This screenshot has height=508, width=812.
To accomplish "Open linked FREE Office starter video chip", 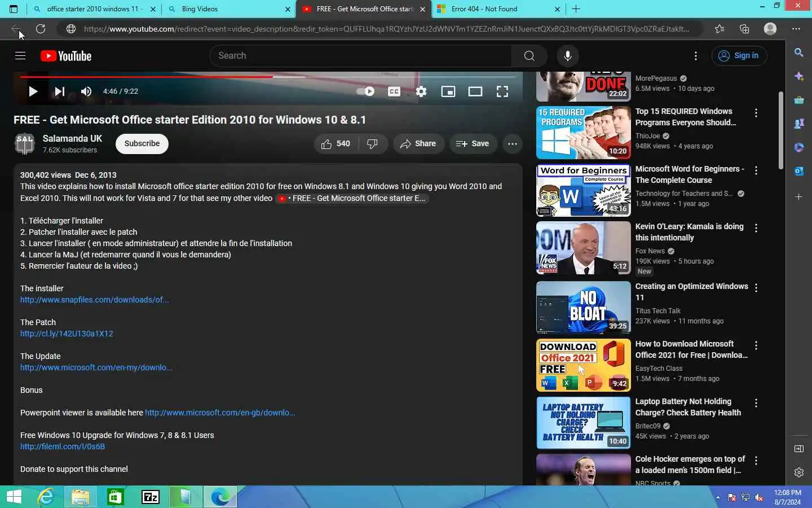I will coord(352,198).
